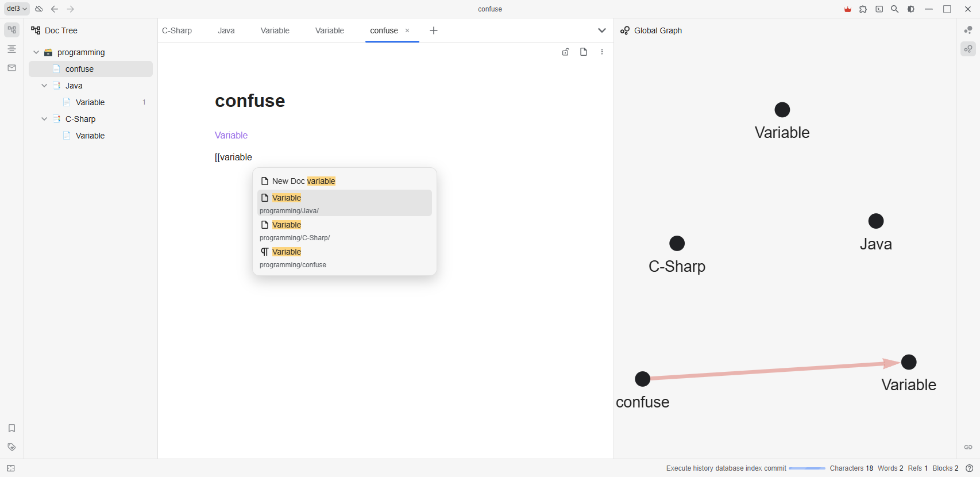
Task: Open the backlinks panel in right dock
Action: tap(968, 447)
